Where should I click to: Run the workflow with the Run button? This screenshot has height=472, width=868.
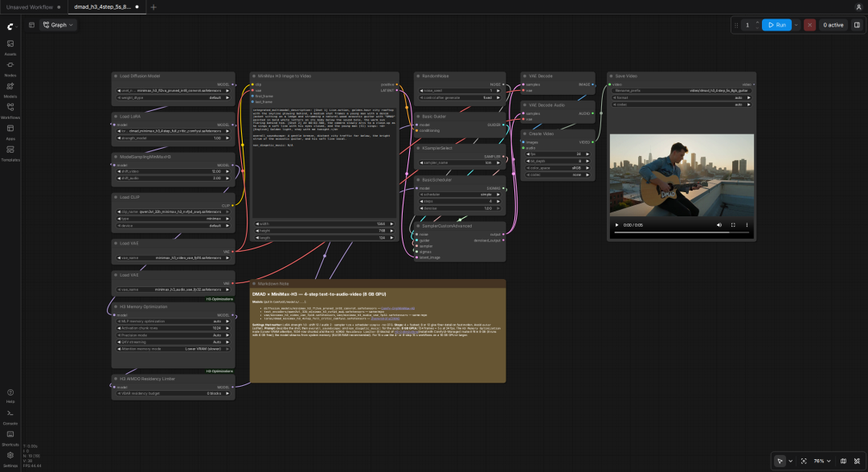pos(776,25)
